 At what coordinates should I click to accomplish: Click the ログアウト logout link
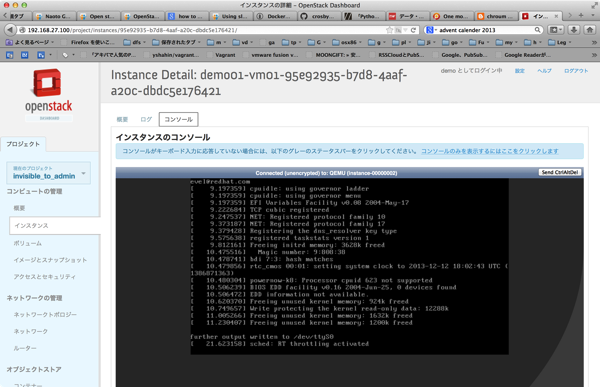pyautogui.click(x=576, y=71)
